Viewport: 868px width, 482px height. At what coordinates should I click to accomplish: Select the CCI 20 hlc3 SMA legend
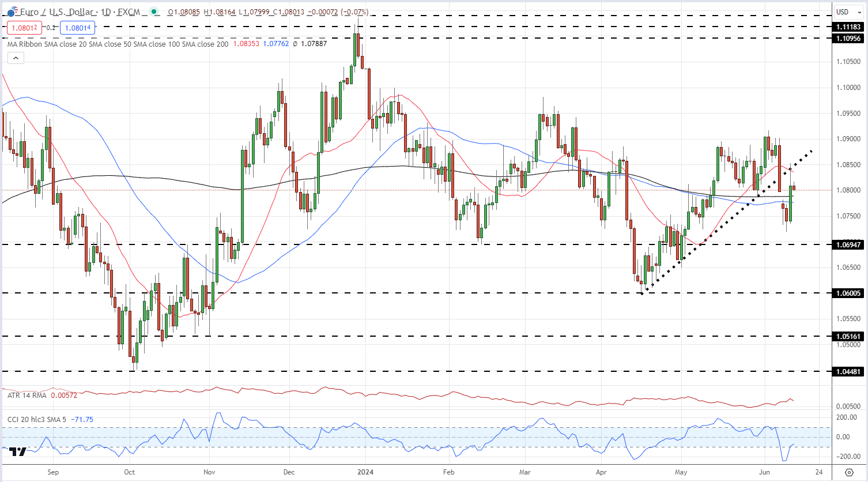click(38, 420)
